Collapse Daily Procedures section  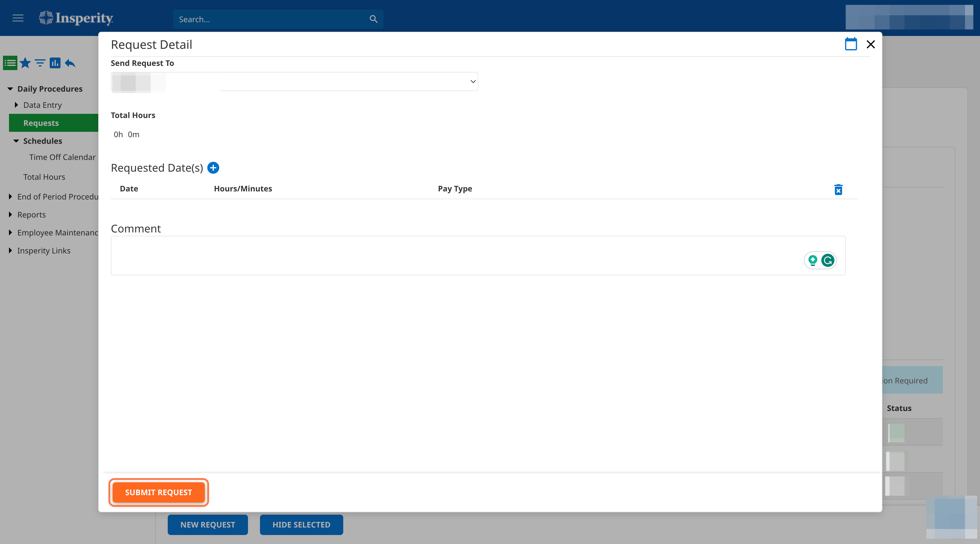tap(10, 89)
